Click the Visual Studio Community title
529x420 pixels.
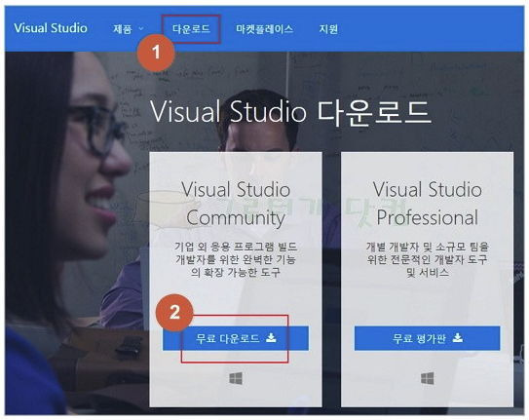pyautogui.click(x=236, y=204)
